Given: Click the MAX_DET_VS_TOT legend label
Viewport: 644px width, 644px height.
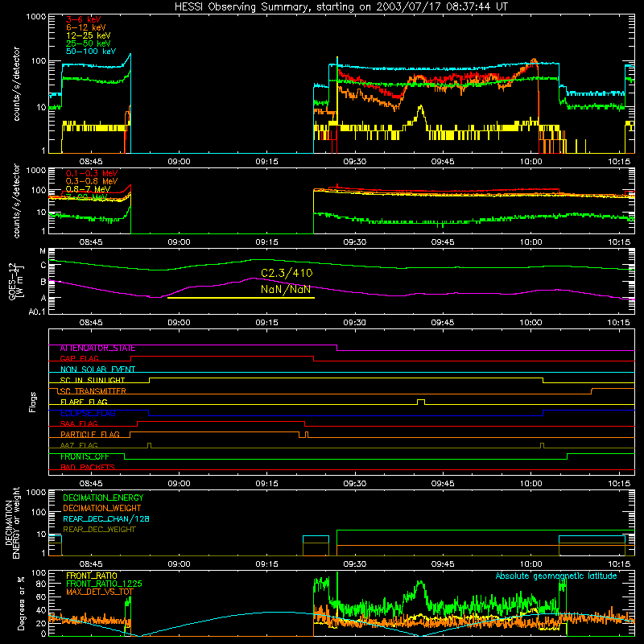Looking at the screenshot, I should coord(99,592).
